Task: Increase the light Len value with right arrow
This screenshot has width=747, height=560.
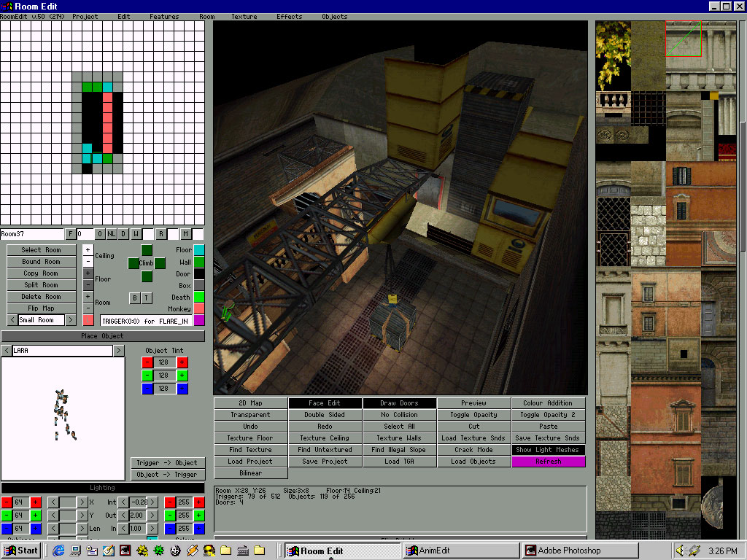Action: tap(82, 529)
